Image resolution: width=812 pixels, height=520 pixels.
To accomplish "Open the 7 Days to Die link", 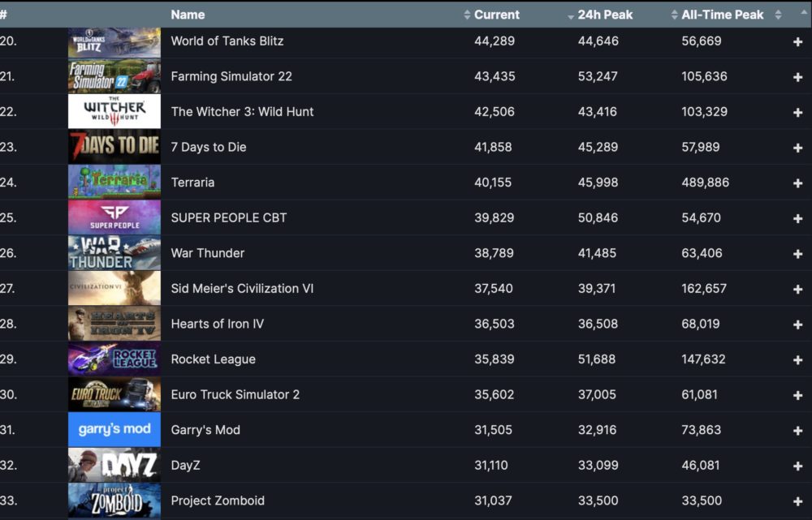I will [x=209, y=147].
